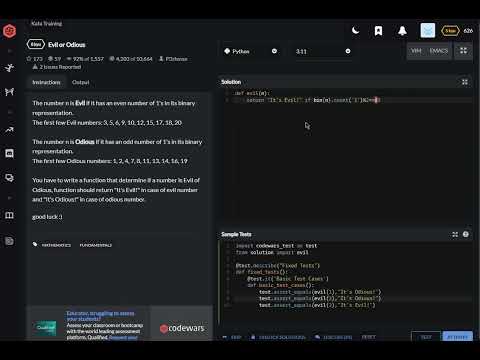Viewport: 480px width, 360px height.
Task: Open the Training martial-arts icon in sidebar
Action: (x=9, y=68)
